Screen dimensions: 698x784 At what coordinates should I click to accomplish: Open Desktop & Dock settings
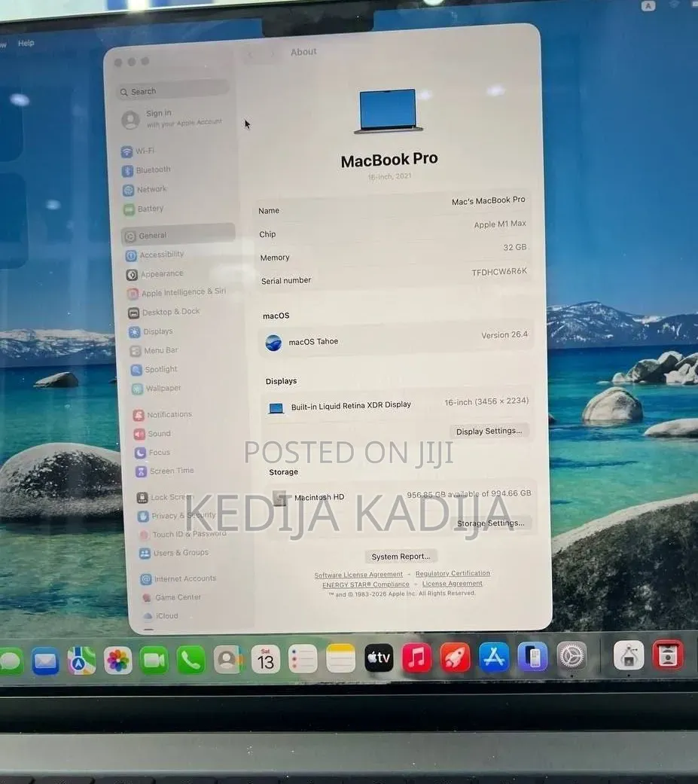164,312
